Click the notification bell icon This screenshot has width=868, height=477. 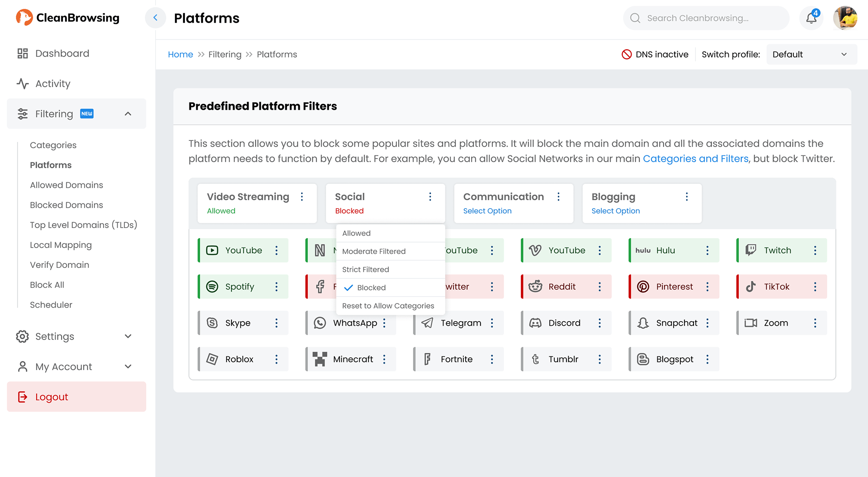coord(811,18)
